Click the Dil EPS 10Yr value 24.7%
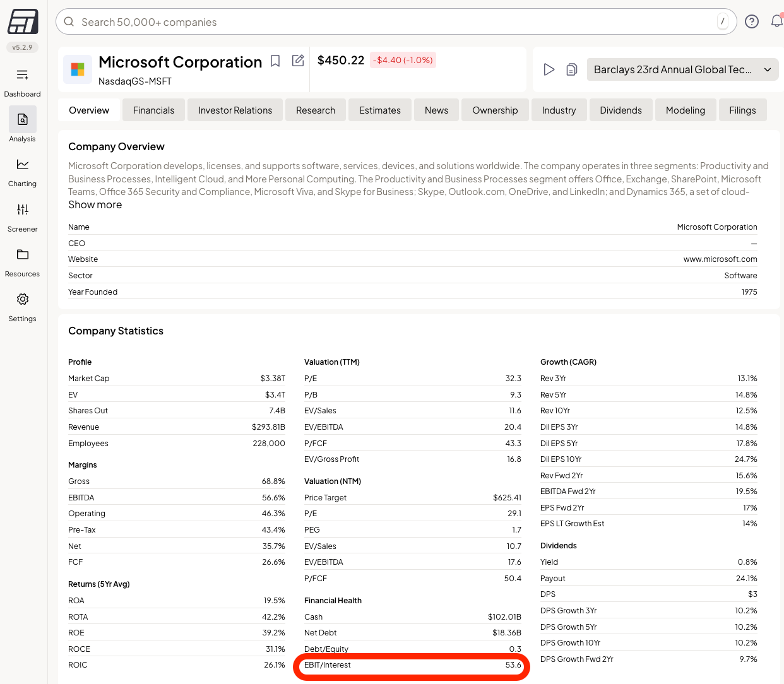 click(746, 459)
